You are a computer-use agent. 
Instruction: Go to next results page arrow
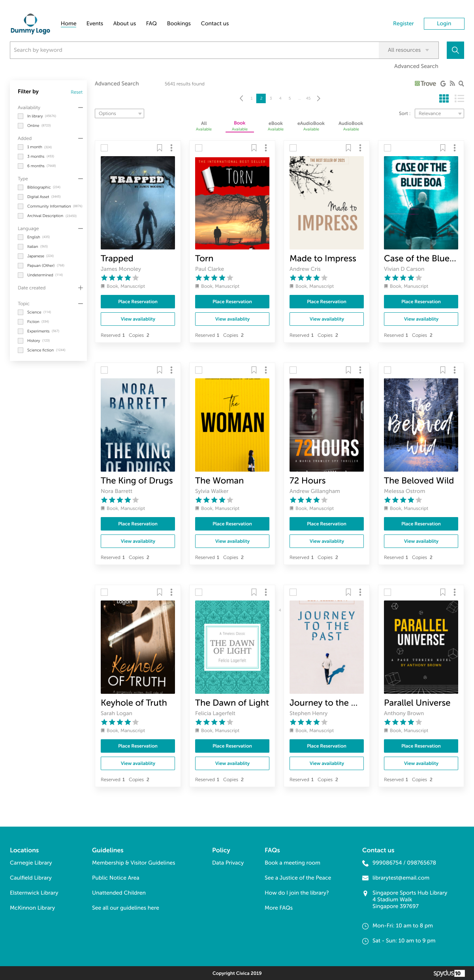point(318,98)
